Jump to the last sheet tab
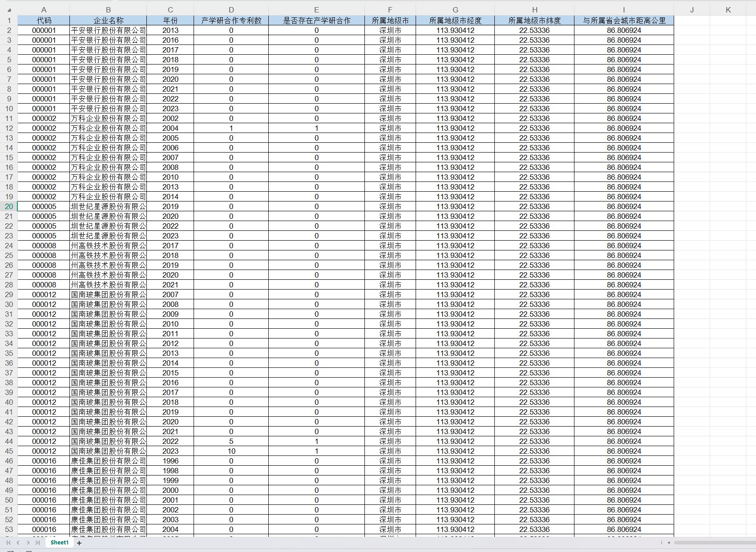Viewport: 756px width, 552px height. tap(38, 543)
